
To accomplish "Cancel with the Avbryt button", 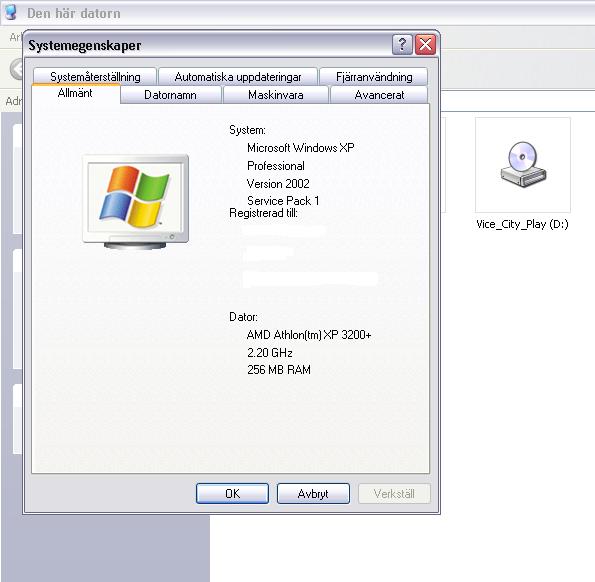I will [x=313, y=493].
